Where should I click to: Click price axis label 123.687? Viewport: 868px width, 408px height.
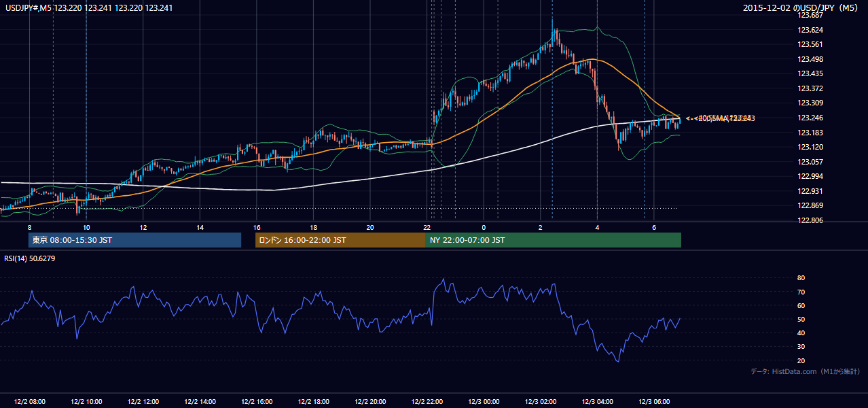(810, 15)
